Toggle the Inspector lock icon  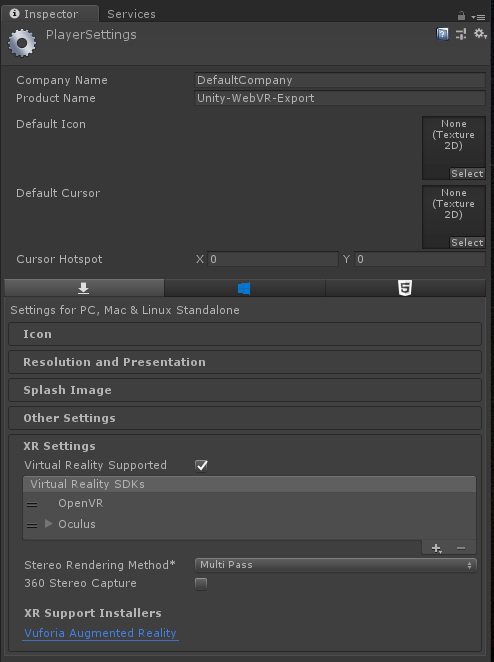click(461, 16)
